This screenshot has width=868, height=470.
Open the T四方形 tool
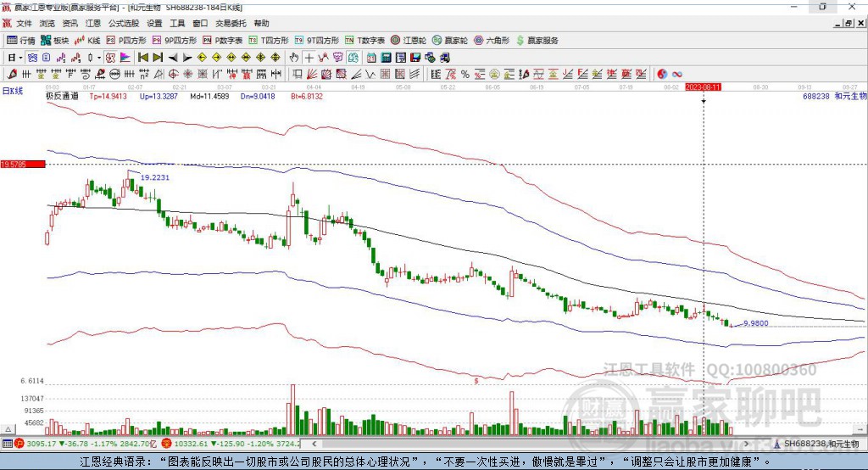pyautogui.click(x=269, y=41)
